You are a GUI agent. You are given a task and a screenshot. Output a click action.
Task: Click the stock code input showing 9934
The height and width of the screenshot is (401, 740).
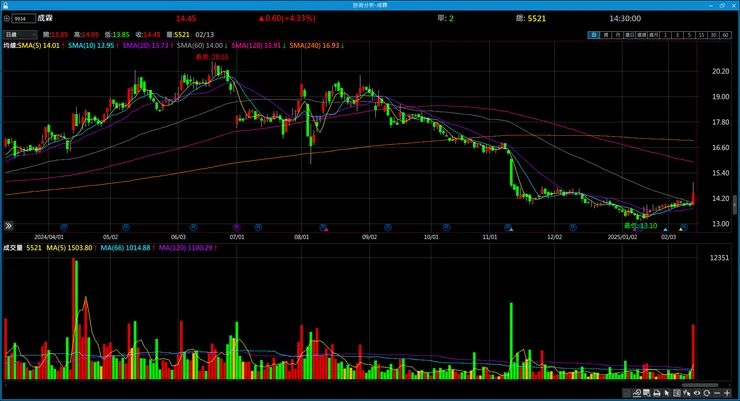click(x=24, y=18)
